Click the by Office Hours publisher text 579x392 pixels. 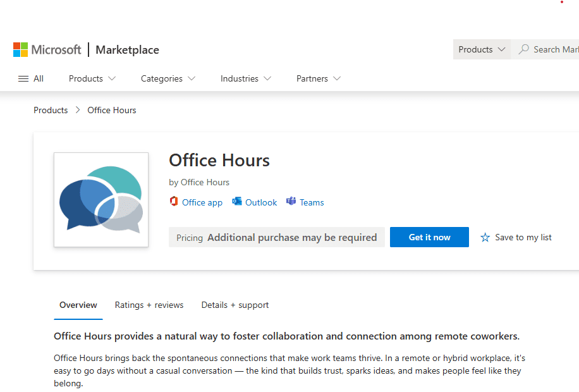pos(199,182)
